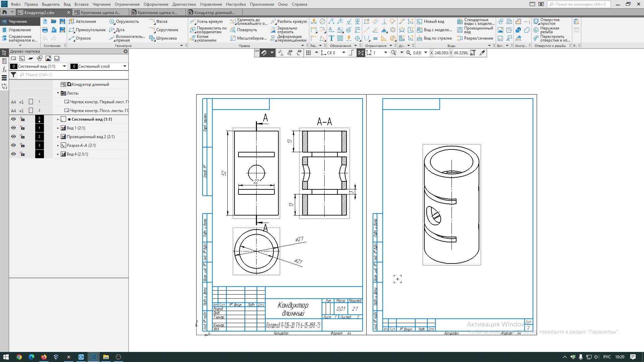
Task: Click the Print icon in Системная panel
Action: tap(45, 30)
